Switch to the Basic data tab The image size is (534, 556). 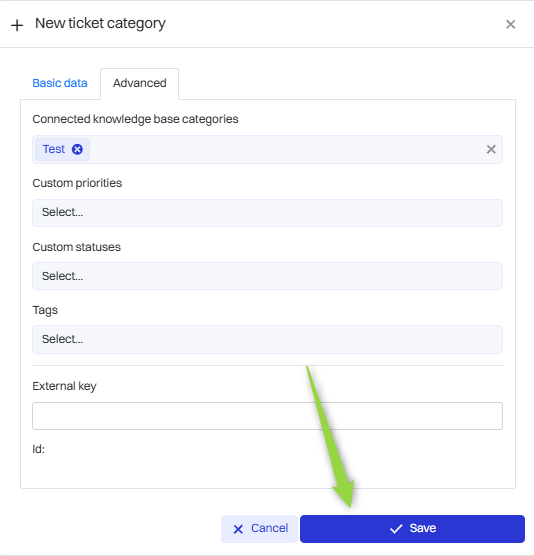(x=60, y=83)
